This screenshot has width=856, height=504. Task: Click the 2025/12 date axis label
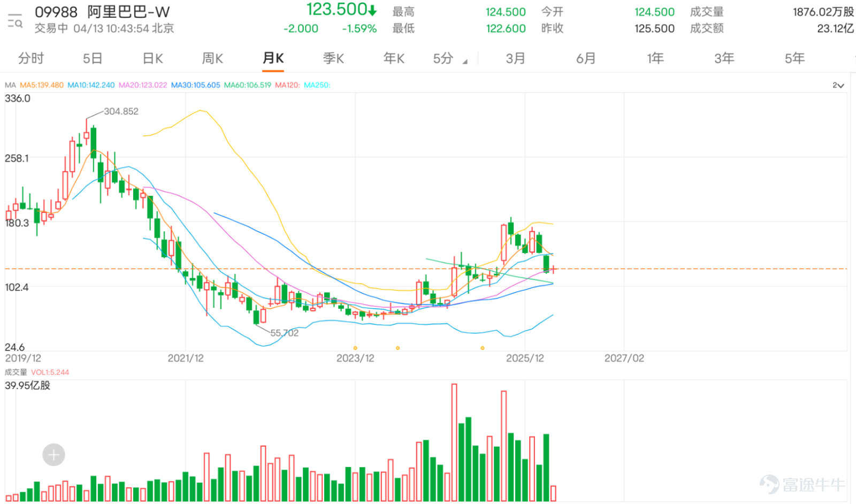coord(525,358)
